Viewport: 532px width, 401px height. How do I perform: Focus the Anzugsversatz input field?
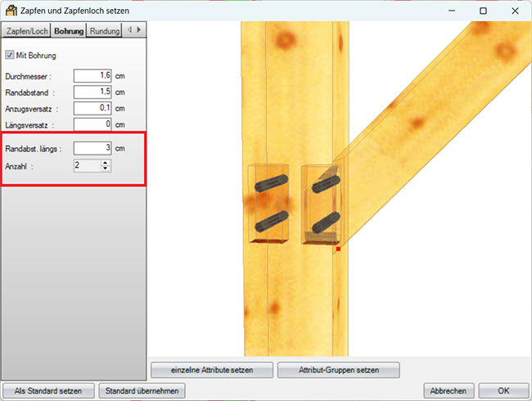92,108
